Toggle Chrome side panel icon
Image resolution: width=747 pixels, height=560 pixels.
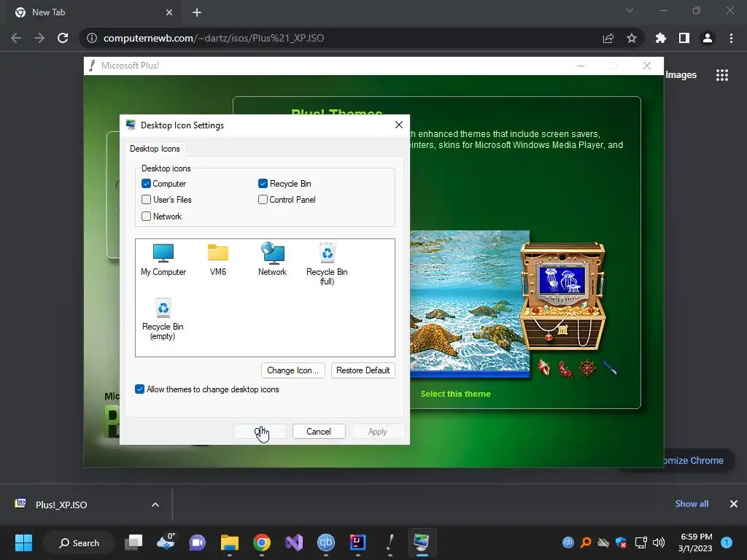[x=684, y=38]
